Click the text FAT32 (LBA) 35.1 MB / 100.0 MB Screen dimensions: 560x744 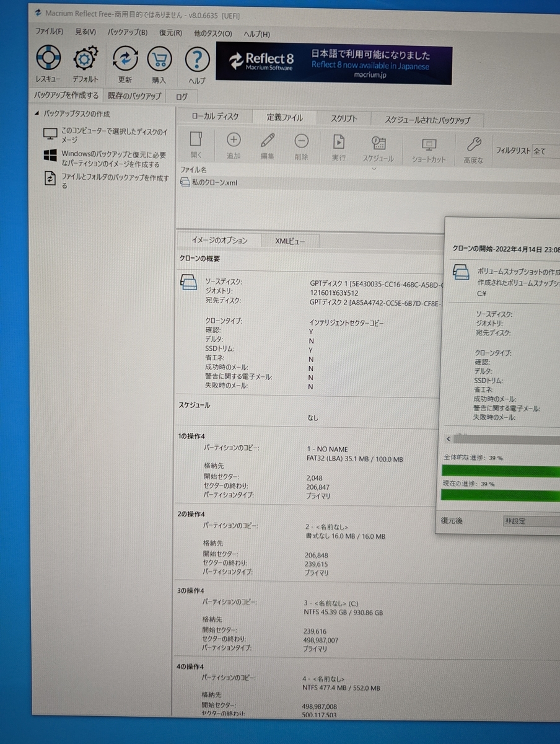(x=355, y=459)
